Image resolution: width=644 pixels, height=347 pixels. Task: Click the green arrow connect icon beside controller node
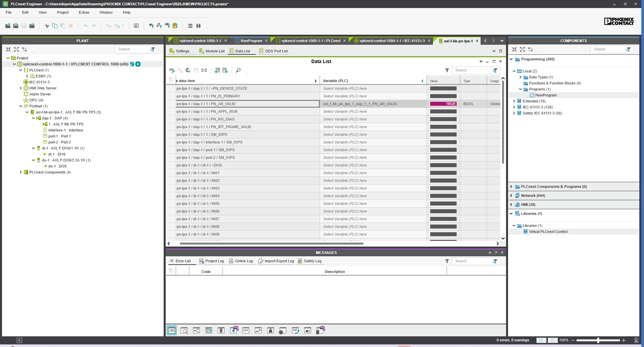click(x=138, y=64)
